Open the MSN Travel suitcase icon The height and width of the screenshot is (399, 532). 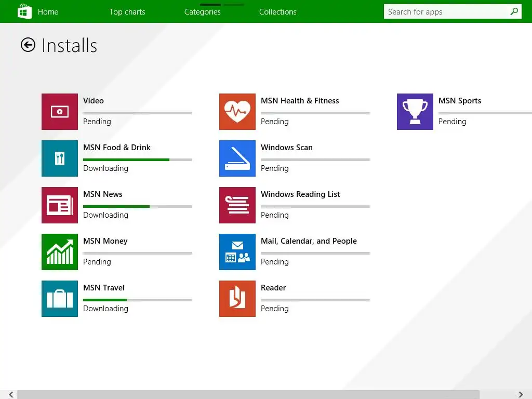(x=60, y=299)
